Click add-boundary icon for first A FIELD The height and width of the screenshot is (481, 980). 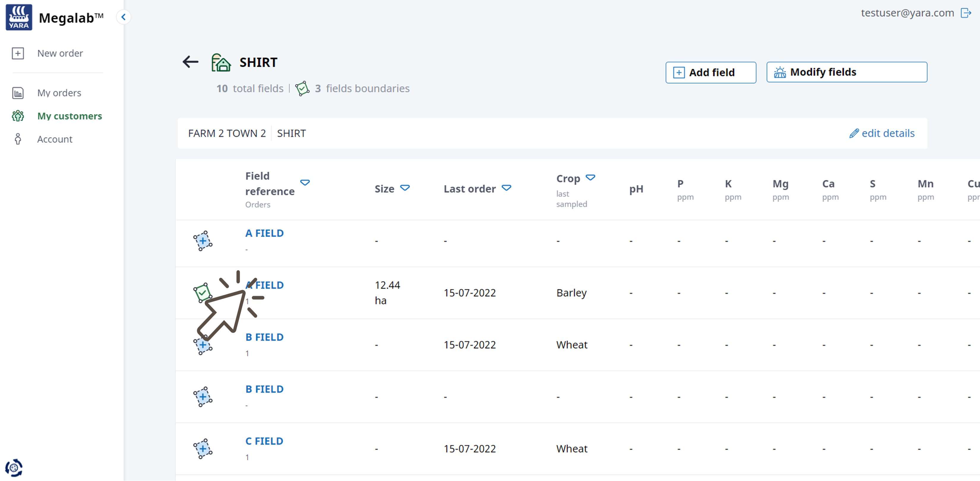[203, 241]
